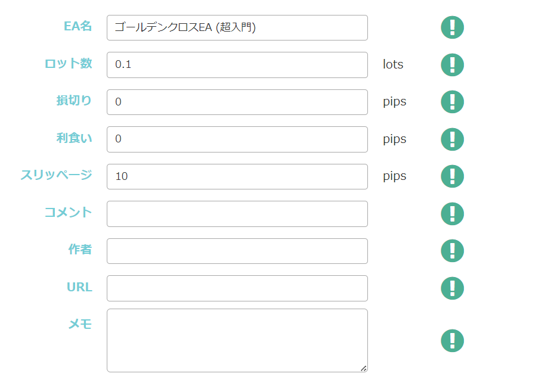Viewport: 554px width, 392px height.
Task: Click the EA名 label text
Action: click(x=78, y=26)
